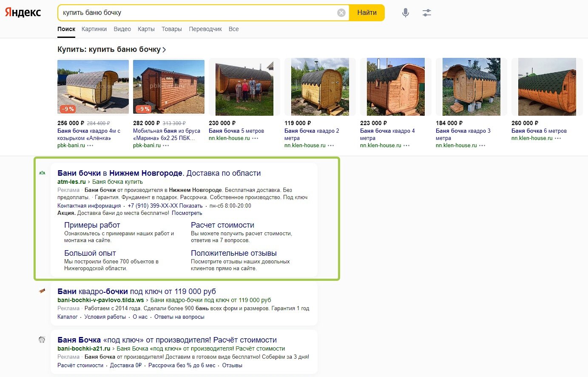Open thumbnail of Баня бочка 6 метров

point(547,87)
